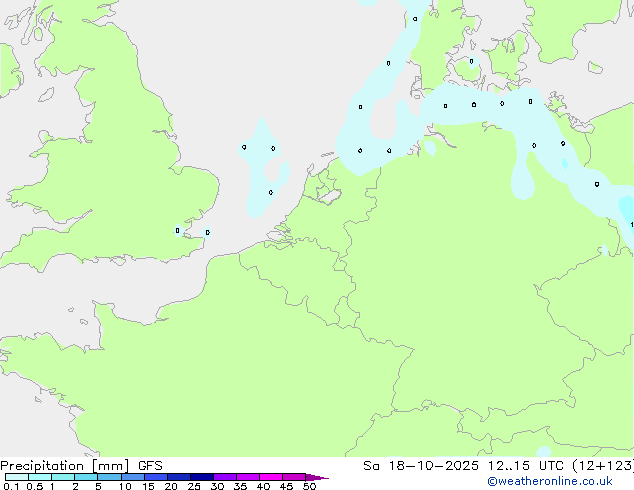This screenshot has height=490, width=634.
Task: Choose the 40–45 mm bright magenta swatch
Action: pyautogui.click(x=271, y=477)
